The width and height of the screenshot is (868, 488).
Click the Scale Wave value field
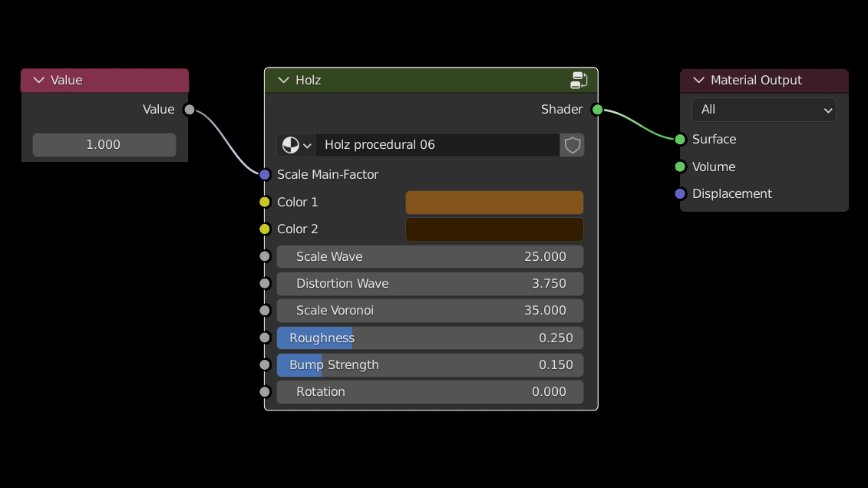[x=430, y=257]
